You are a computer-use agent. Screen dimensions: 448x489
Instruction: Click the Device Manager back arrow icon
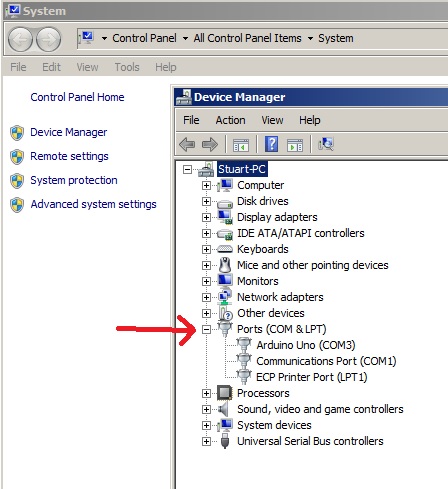[187, 145]
